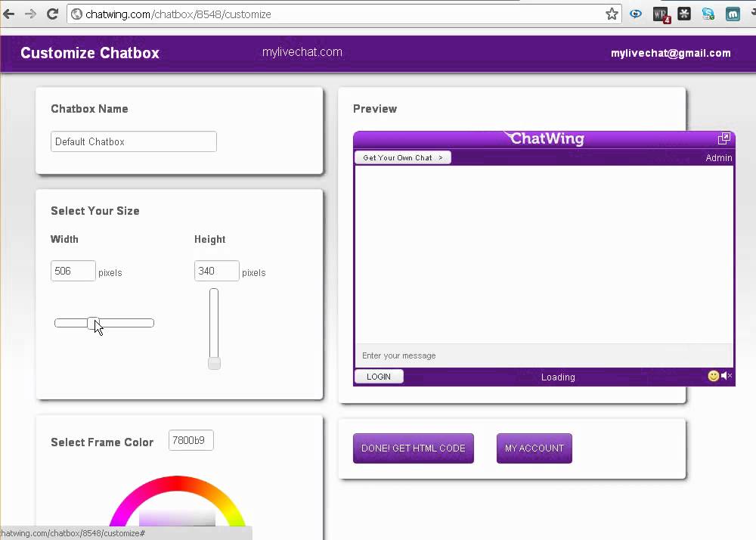Click the Enter your message box
756x540 pixels.
click(544, 355)
